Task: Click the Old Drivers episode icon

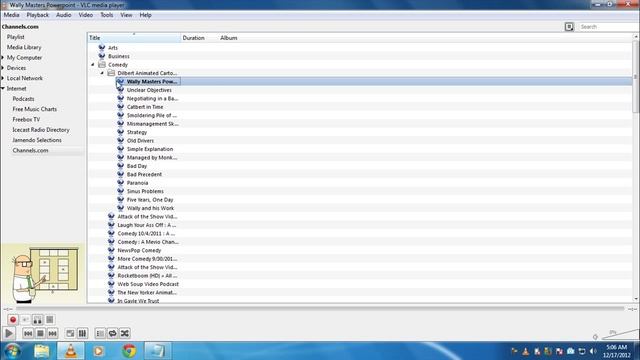Action: [120, 140]
